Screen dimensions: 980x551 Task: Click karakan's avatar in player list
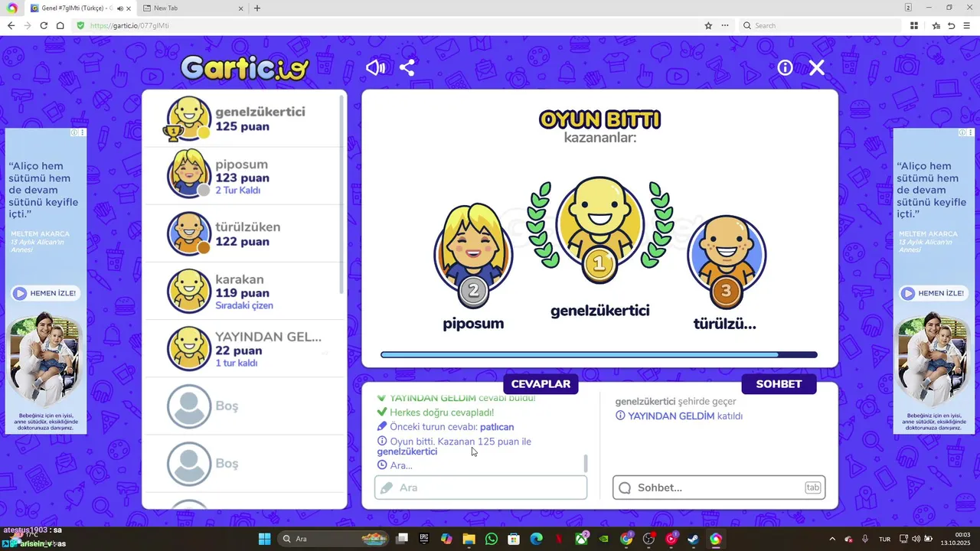188,291
